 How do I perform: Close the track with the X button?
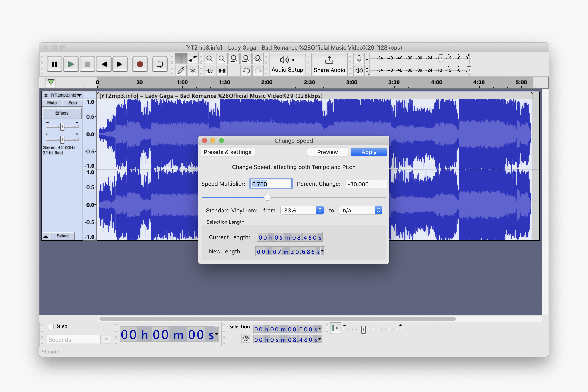click(46, 95)
